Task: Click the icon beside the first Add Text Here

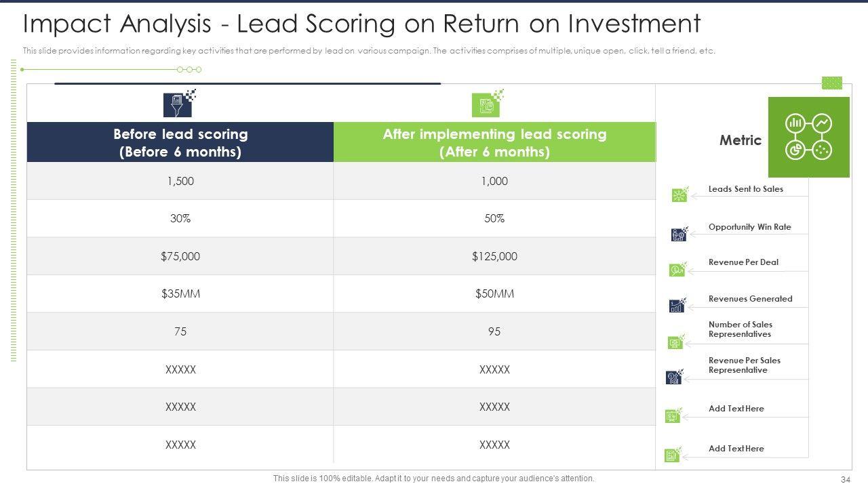Action: coord(673,415)
